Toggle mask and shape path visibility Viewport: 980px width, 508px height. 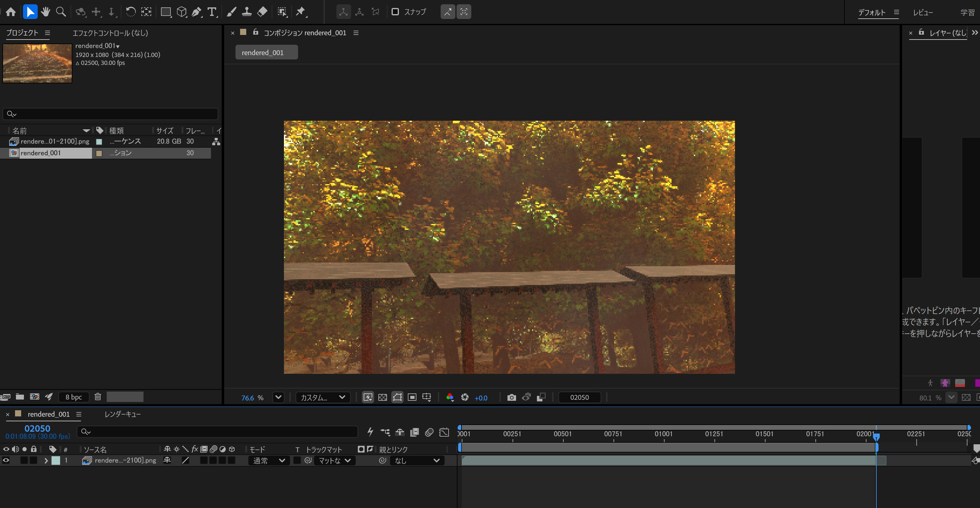pos(398,397)
